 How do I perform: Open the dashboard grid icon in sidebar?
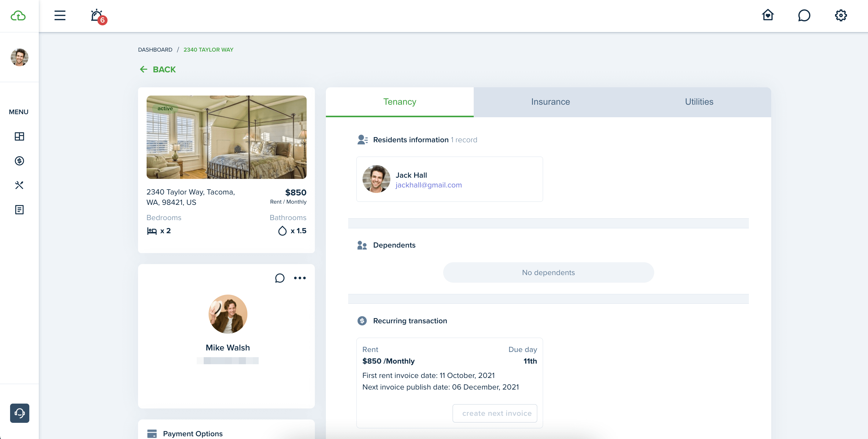click(x=19, y=136)
